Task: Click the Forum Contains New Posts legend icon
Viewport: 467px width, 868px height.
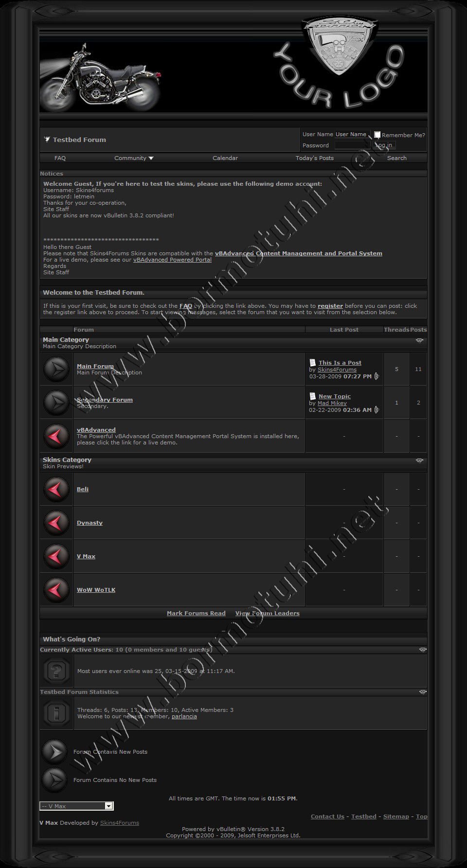Action: [54, 752]
